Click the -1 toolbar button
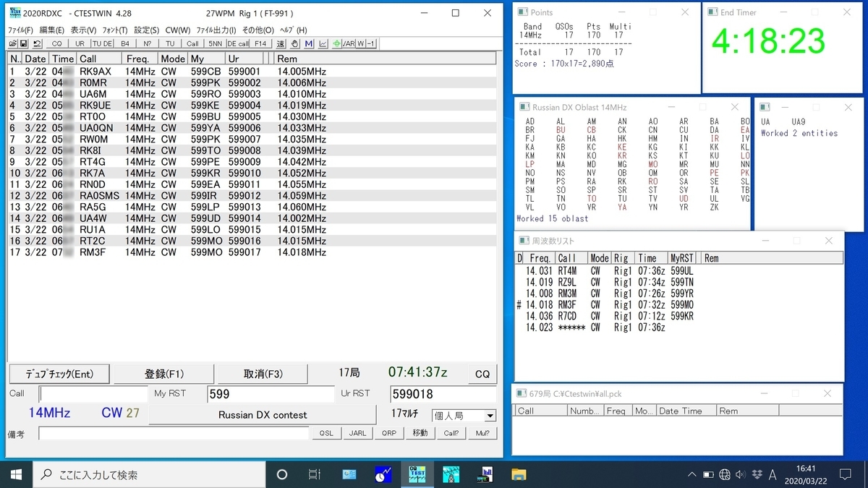 click(370, 43)
